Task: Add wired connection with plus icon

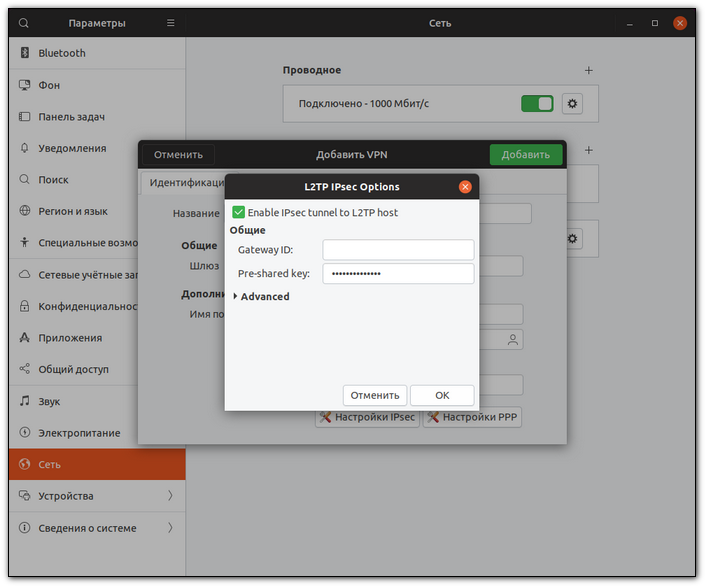Action: click(589, 70)
